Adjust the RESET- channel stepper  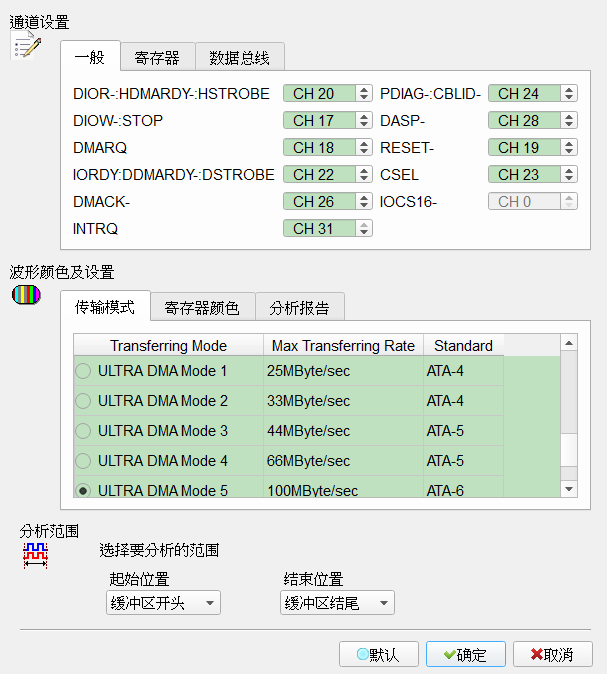coord(569,147)
